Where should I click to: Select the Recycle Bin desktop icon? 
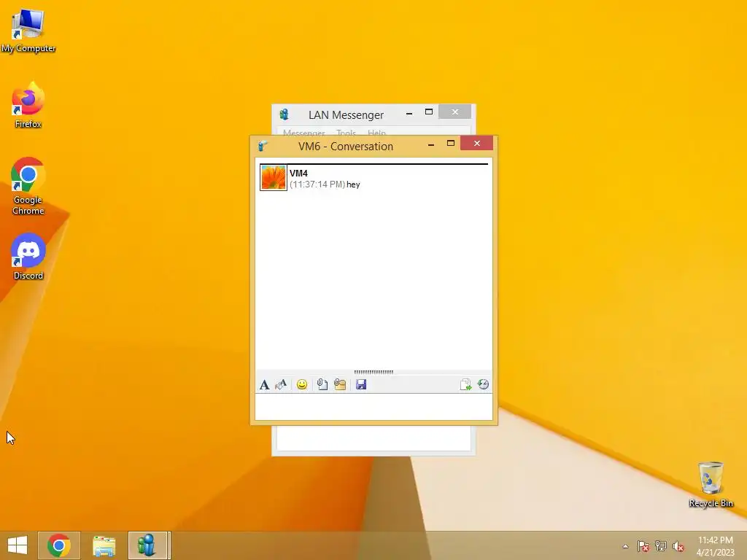pos(711,484)
